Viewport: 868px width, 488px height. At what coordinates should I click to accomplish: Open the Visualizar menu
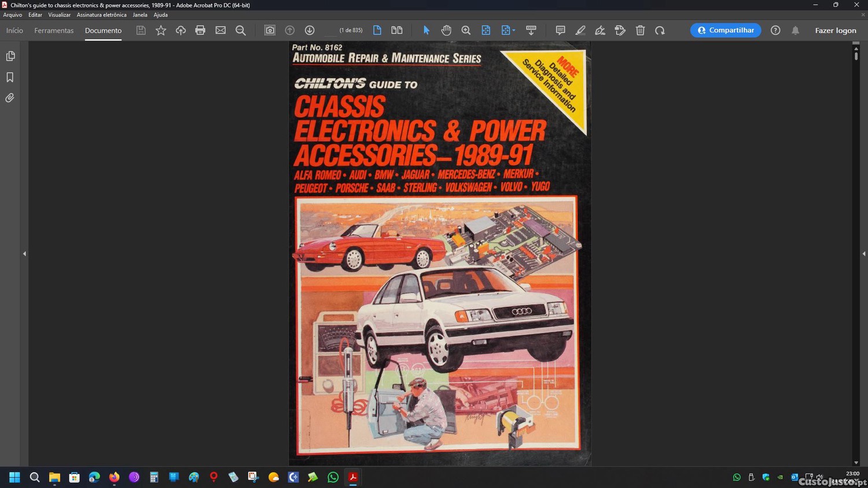59,15
